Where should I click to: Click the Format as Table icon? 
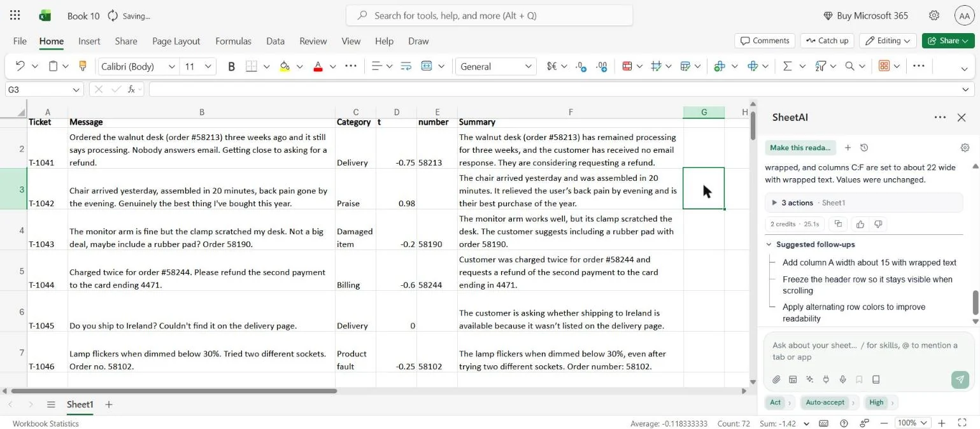coord(685,66)
